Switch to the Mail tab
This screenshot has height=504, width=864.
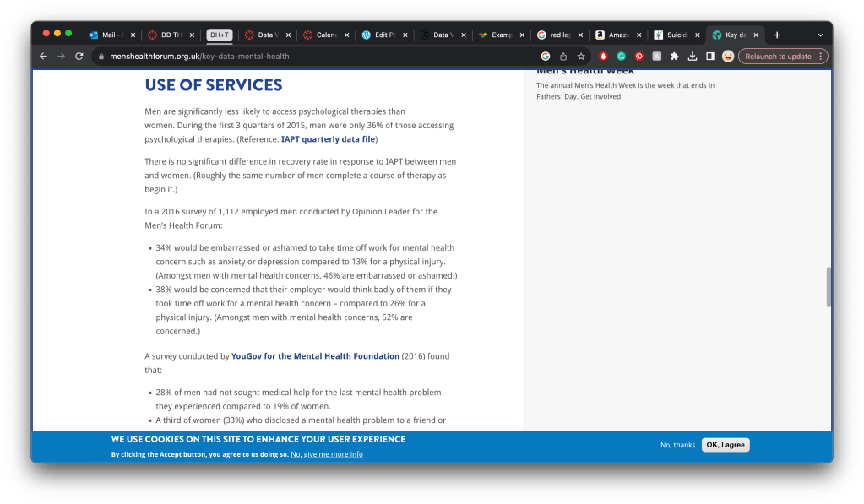coord(108,35)
